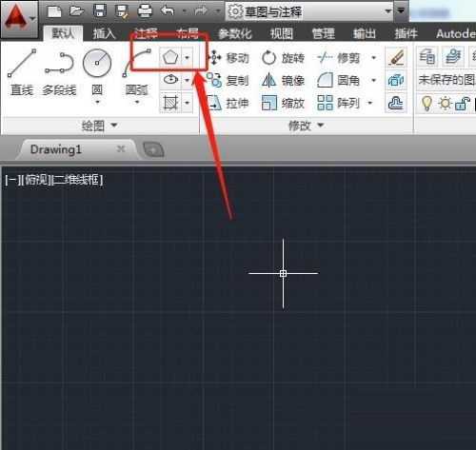Save the current drawing

click(100, 11)
